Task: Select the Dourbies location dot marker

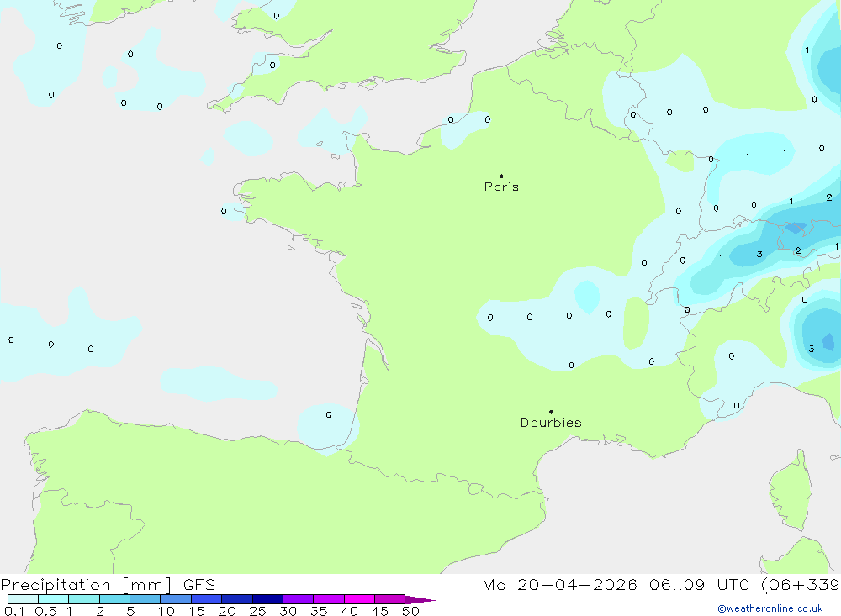Action: [551, 412]
